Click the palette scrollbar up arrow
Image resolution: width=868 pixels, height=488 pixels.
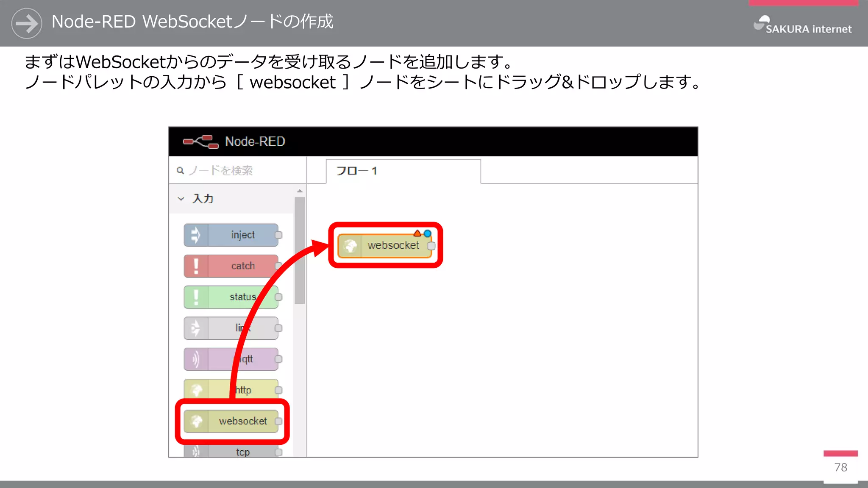(x=300, y=191)
